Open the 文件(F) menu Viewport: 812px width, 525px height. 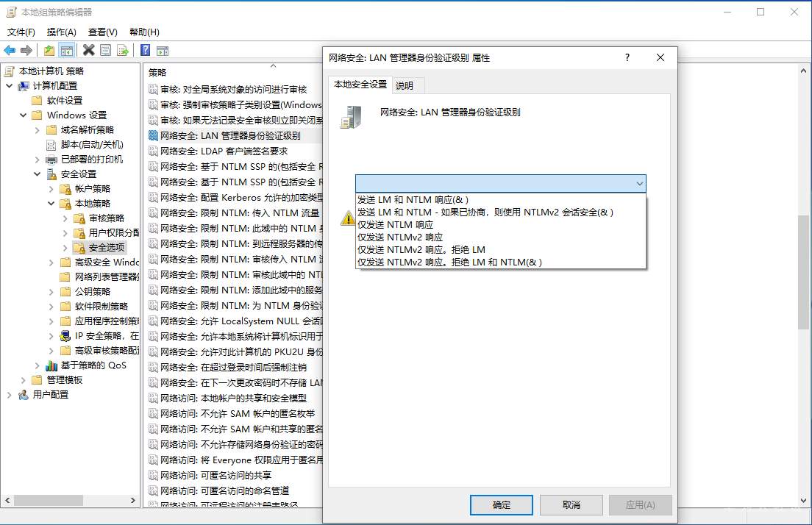21,32
